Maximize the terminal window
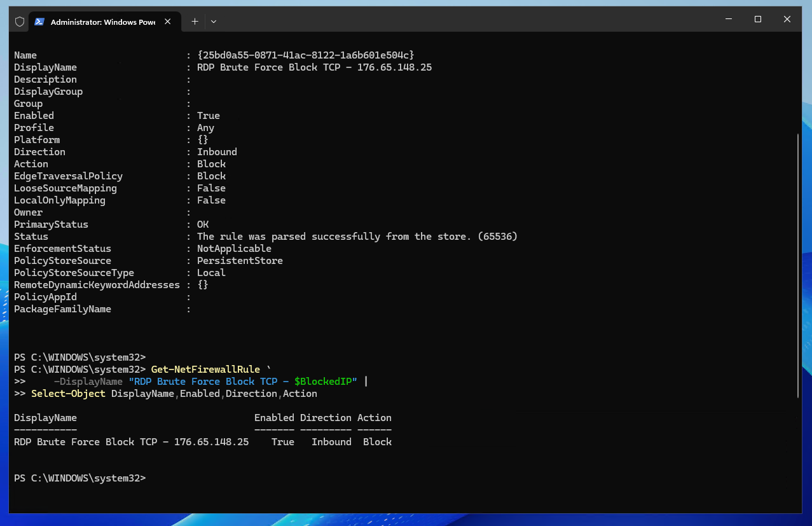 click(758, 19)
